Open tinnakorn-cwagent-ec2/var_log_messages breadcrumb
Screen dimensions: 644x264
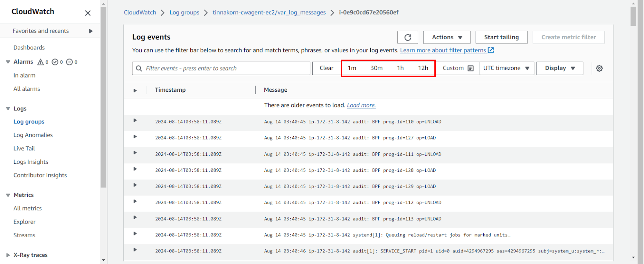pyautogui.click(x=269, y=13)
